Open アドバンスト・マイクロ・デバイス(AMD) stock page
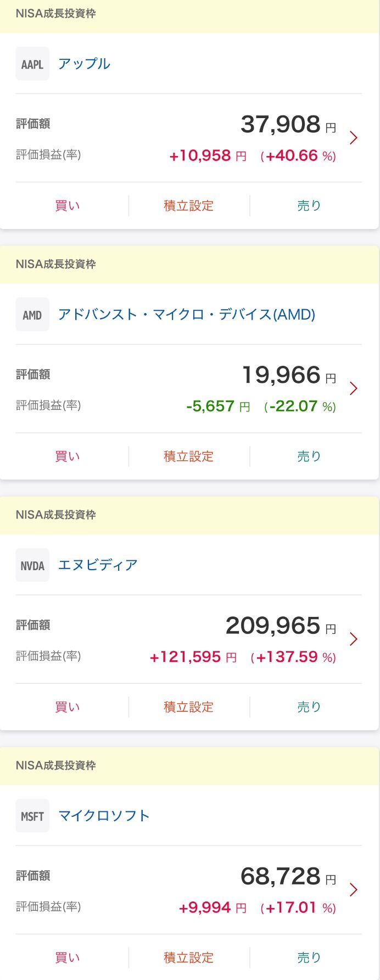This screenshot has height=980, width=380. 187,314
